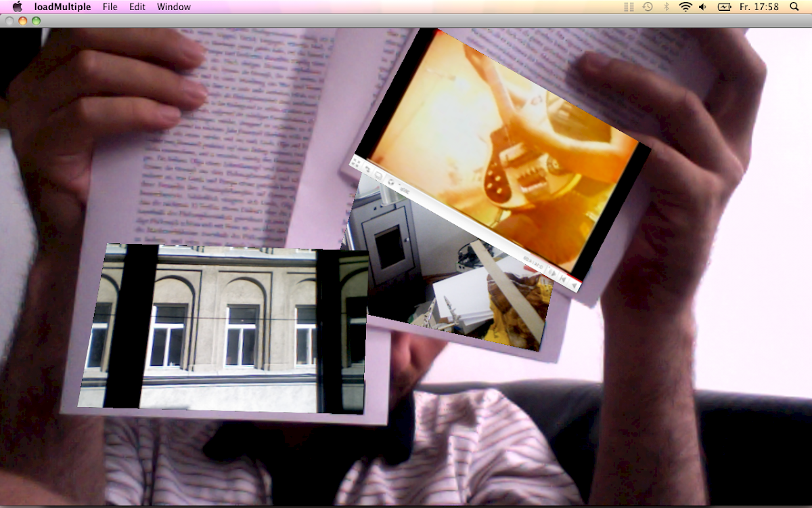Screen dimensions: 812x508
Task: Minimize the window using the orange button
Action: [22, 20]
